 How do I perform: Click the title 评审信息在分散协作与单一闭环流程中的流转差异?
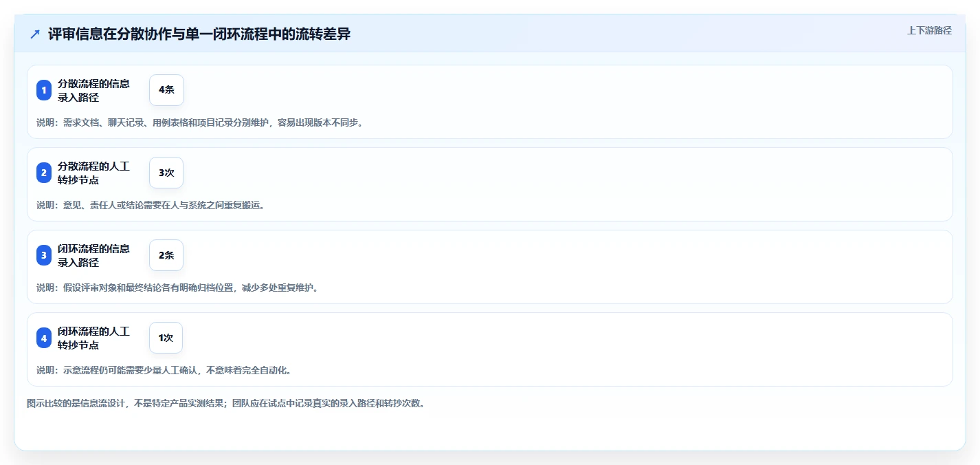tap(199, 34)
